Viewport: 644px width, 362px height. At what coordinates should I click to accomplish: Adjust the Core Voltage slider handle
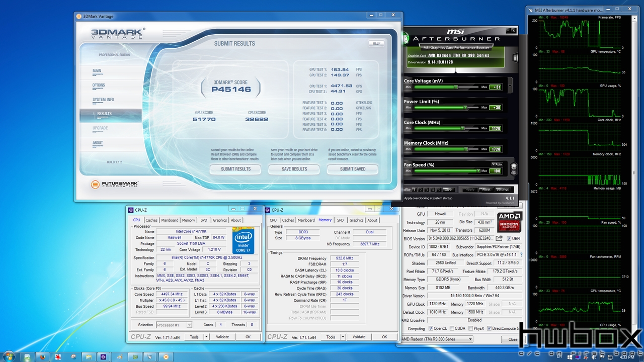tap(456, 87)
